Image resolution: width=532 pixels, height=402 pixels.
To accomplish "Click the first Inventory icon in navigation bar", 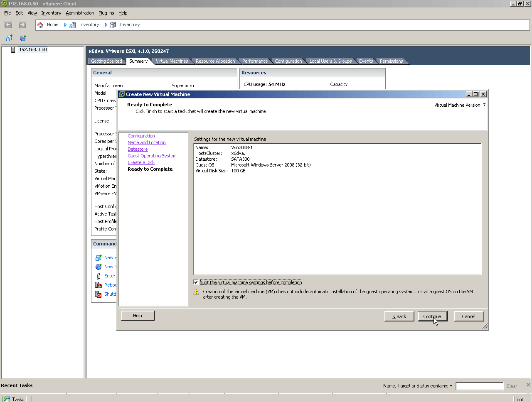I will tap(72, 25).
